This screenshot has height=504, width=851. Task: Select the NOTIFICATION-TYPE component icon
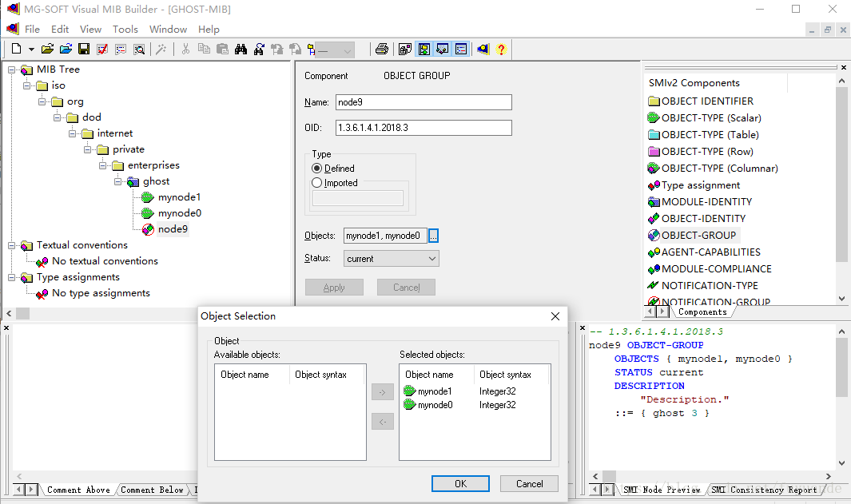pyautogui.click(x=654, y=285)
